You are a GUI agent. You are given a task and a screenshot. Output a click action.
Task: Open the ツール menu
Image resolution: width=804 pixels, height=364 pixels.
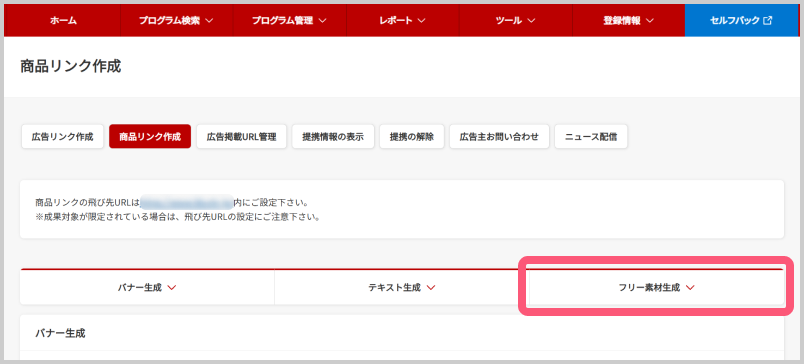pos(515,21)
